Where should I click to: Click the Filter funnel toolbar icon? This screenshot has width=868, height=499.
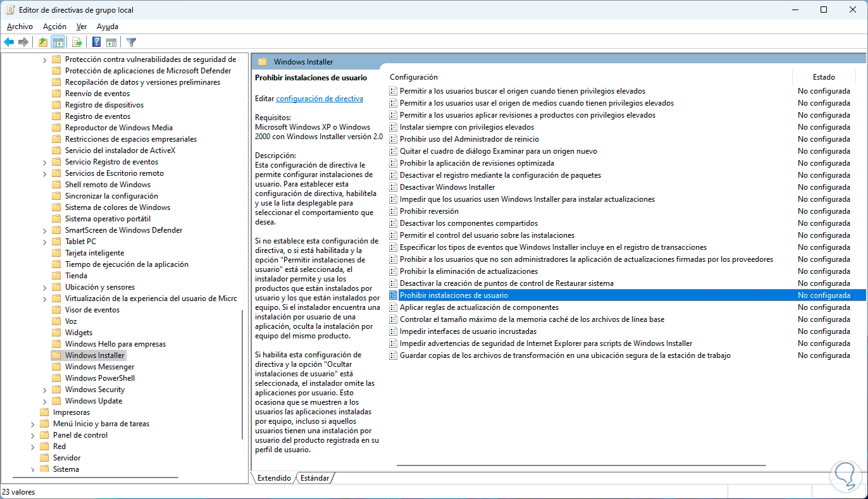coord(131,42)
